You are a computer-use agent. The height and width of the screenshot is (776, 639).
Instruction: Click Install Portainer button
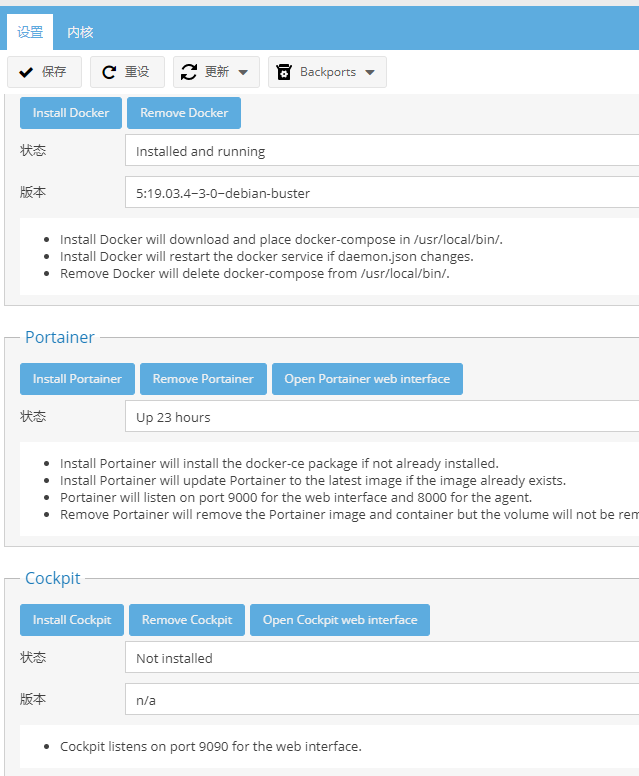(x=77, y=379)
